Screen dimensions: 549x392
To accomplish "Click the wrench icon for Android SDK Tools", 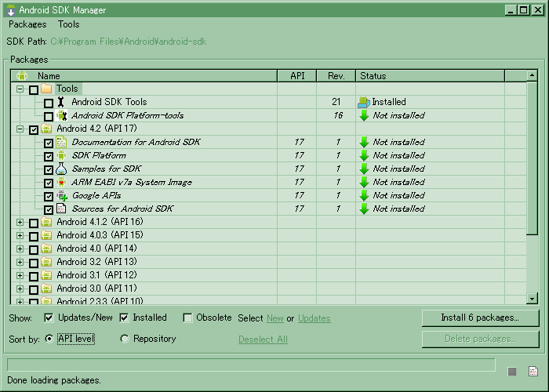I will click(61, 102).
